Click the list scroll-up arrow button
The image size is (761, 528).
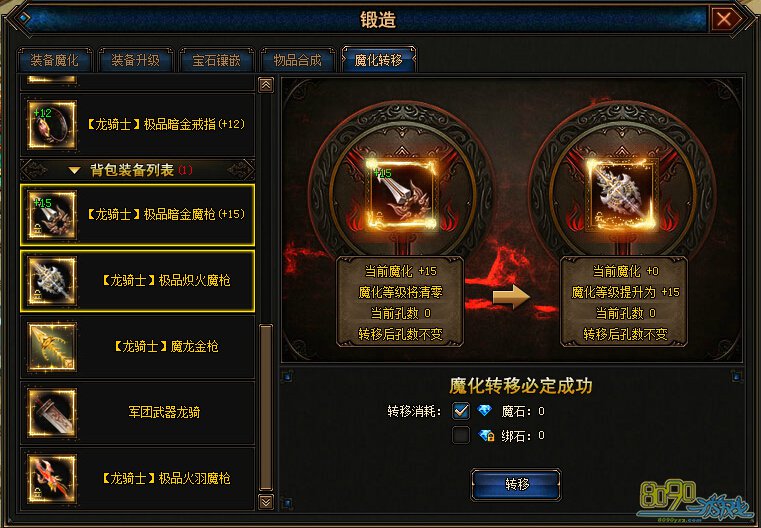pyautogui.click(x=266, y=85)
